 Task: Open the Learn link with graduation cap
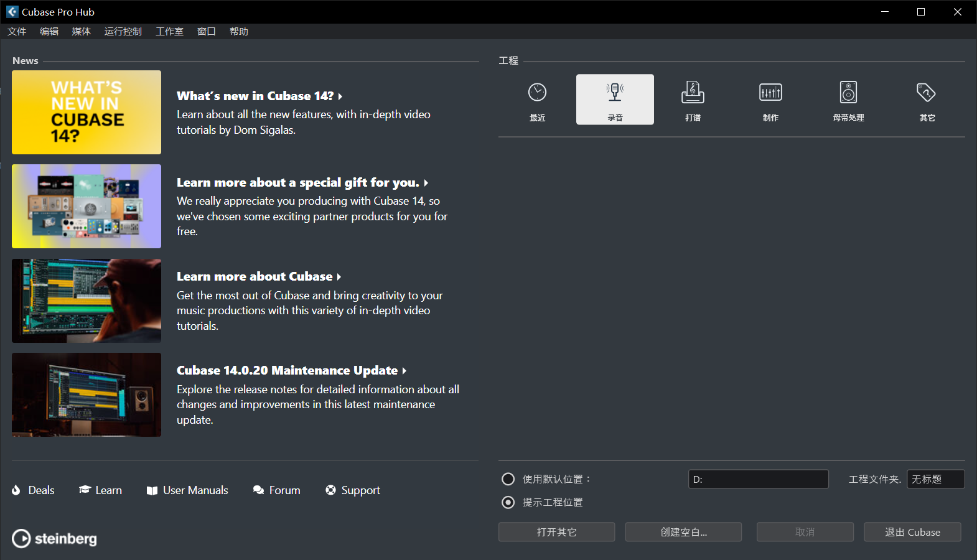[100, 490]
